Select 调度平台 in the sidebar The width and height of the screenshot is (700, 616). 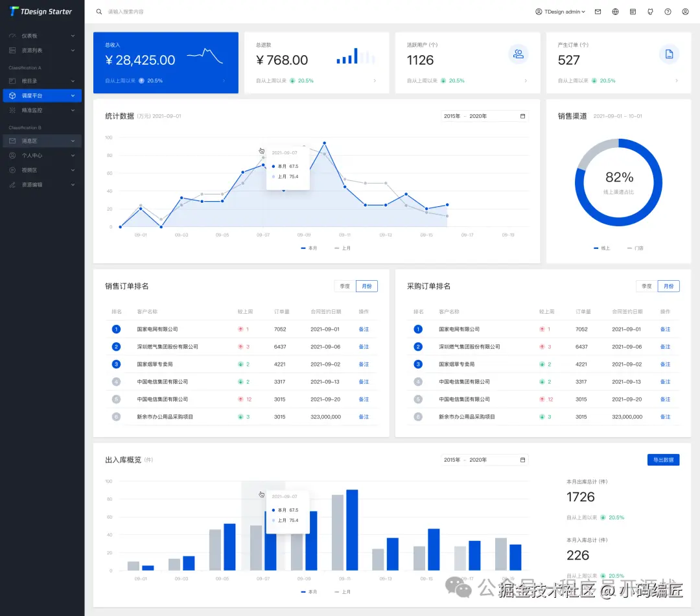(42, 95)
